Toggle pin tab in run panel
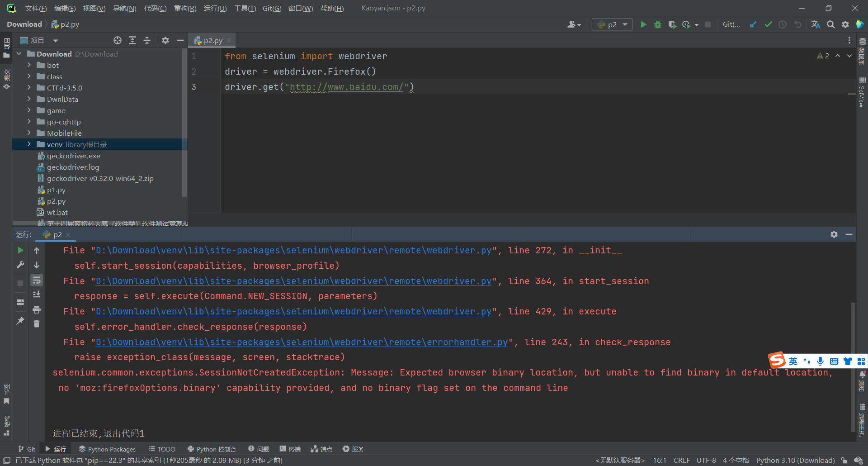This screenshot has height=466, width=868. coord(20,320)
